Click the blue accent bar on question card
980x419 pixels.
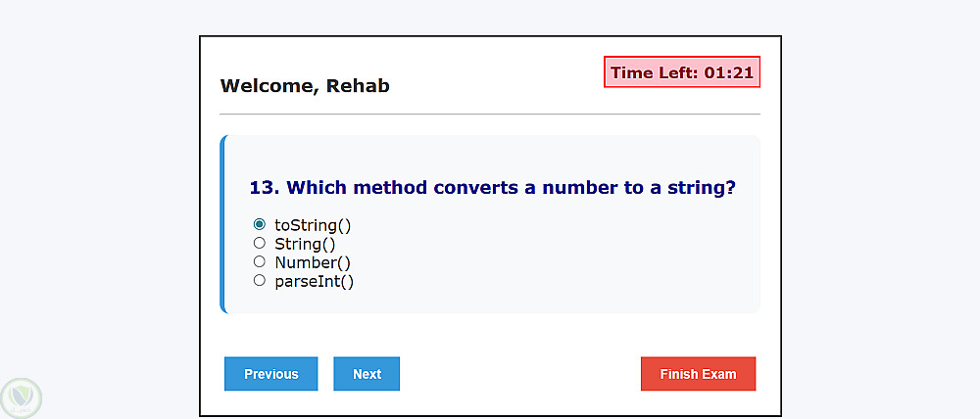pyautogui.click(x=223, y=224)
